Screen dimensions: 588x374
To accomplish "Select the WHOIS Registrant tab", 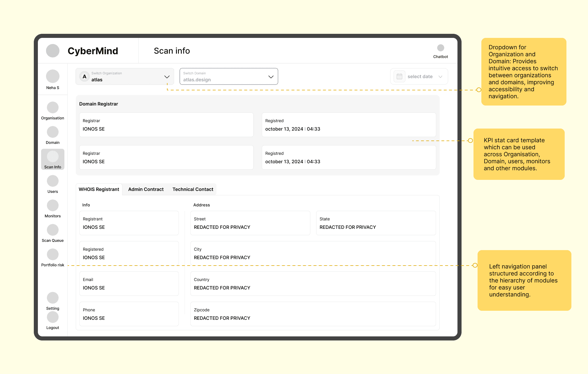I will [99, 189].
